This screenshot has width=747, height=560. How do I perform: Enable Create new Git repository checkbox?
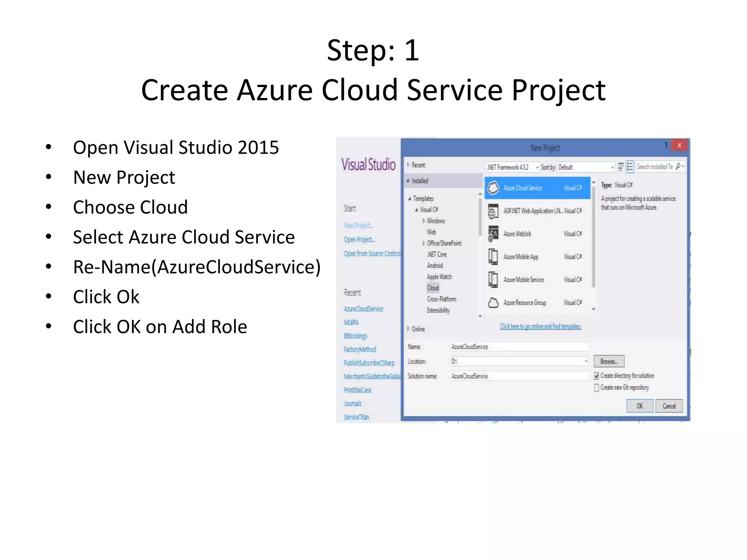[x=597, y=388]
